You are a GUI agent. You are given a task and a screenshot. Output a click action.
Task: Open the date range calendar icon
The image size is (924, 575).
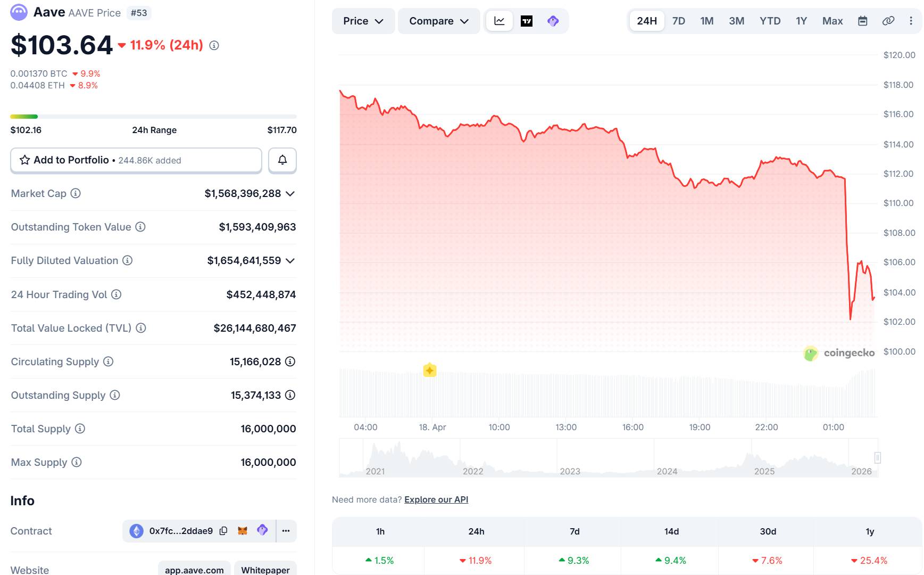862,21
